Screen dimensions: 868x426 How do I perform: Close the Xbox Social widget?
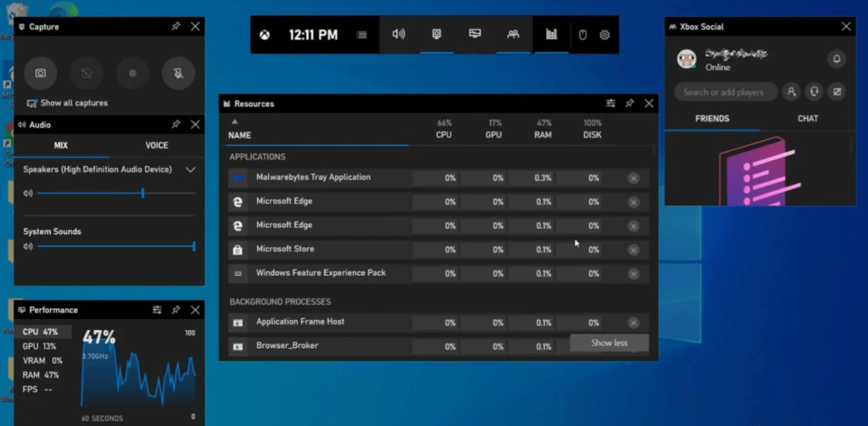847,26
